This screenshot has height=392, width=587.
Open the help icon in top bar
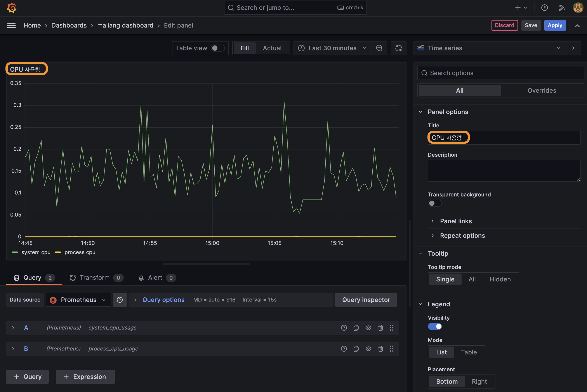click(x=544, y=8)
